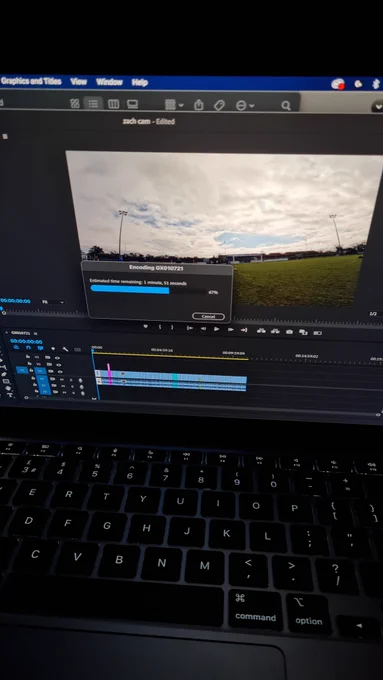383x680 pixels.
Task: Click the timeline captions track options
Action: coord(77,349)
